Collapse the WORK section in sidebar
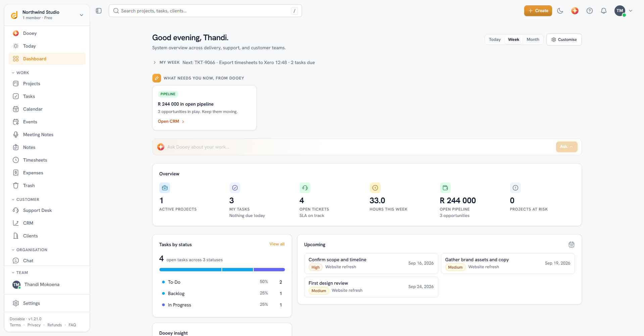Image resolution: width=644 pixels, height=336 pixels. click(x=20, y=73)
